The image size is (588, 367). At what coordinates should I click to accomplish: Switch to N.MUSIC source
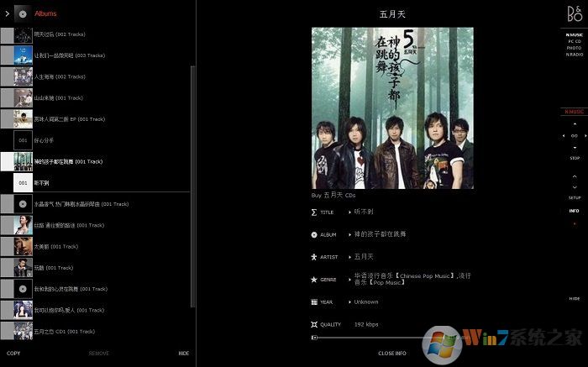[575, 35]
